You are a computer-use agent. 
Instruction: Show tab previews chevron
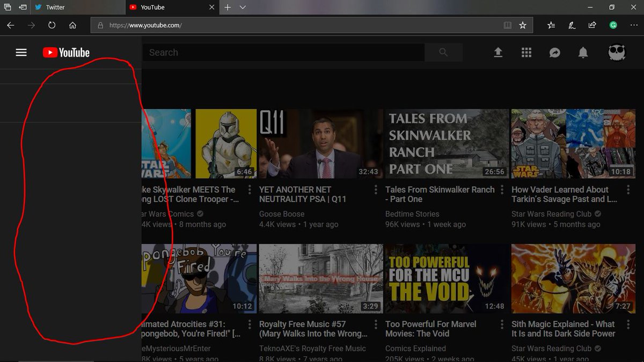coord(243,8)
